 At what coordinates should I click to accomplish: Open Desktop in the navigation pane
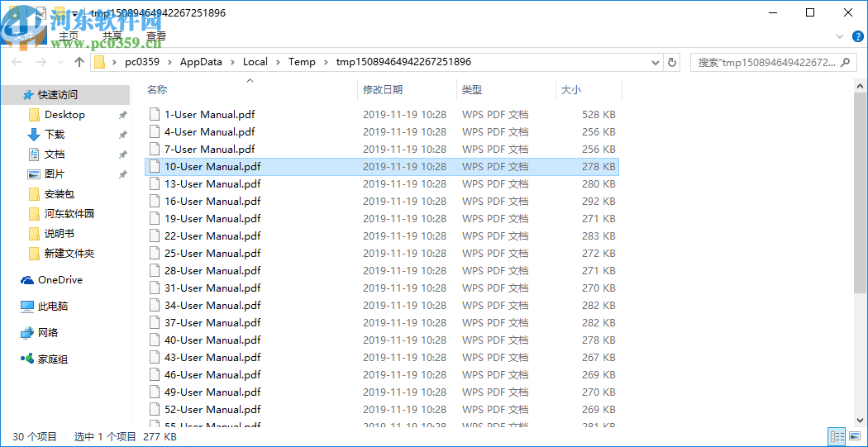coord(65,115)
